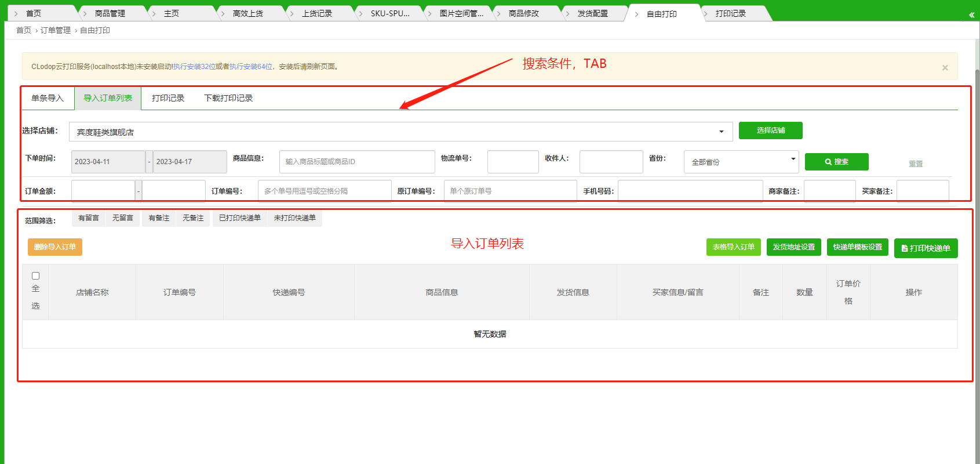Viewport: 980px width, 464px height.
Task: Click the 表格导入订单 button
Action: tap(733, 247)
